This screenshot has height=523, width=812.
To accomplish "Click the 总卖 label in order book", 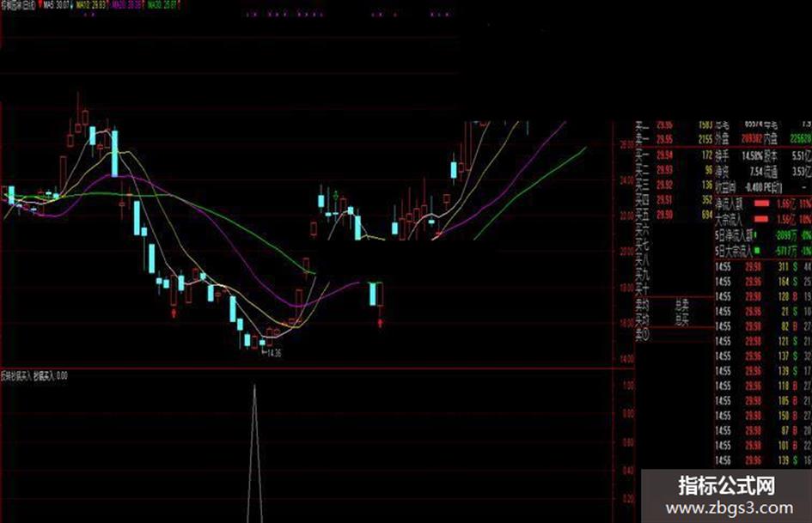I will 681,304.
